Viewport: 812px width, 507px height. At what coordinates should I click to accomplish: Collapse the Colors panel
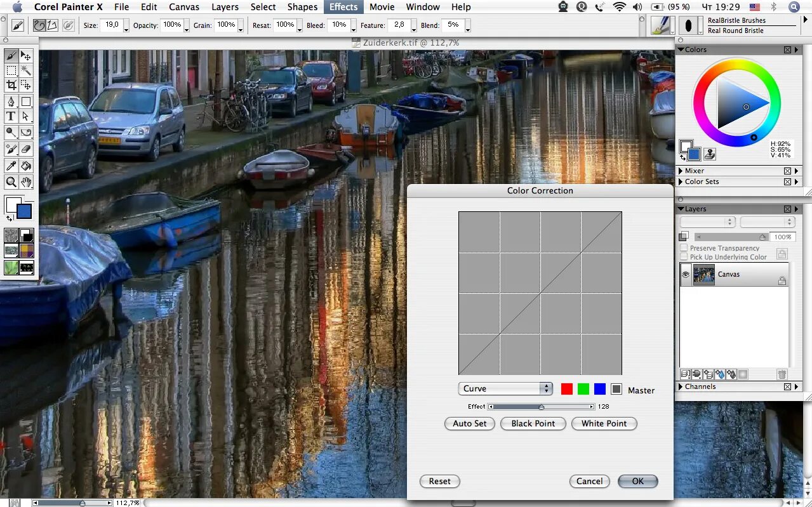681,49
